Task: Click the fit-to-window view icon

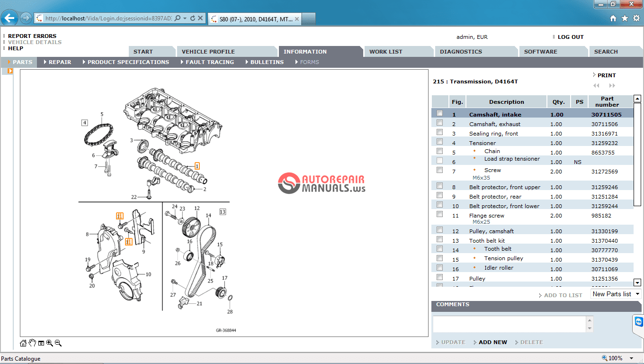Action: point(41,343)
